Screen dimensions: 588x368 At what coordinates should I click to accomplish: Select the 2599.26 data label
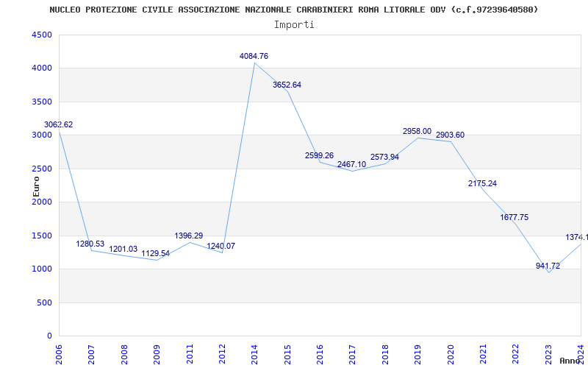pos(319,155)
